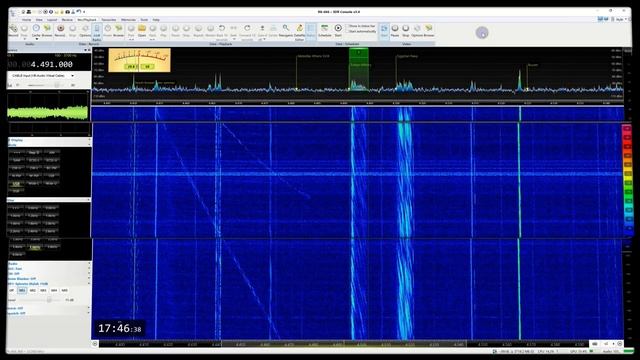Switch to the Rec/Playback ribbon tab
The image size is (640, 360).
pyautogui.click(x=87, y=20)
